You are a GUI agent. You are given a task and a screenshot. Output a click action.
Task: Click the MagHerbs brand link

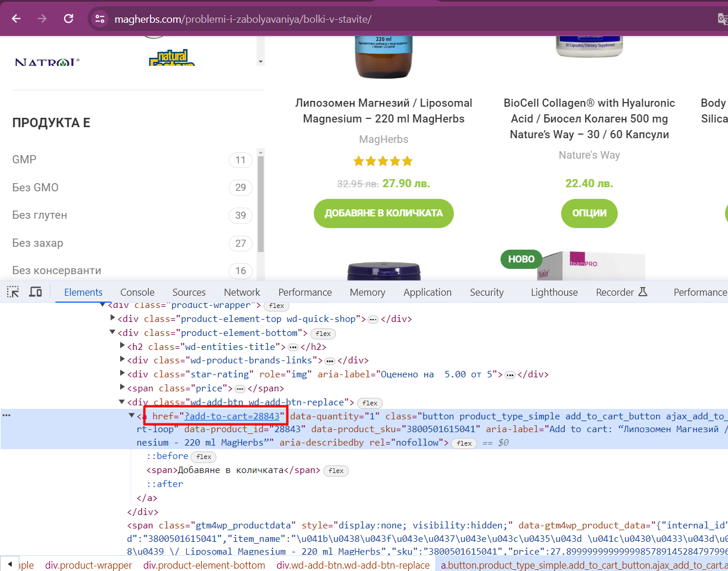(x=384, y=139)
